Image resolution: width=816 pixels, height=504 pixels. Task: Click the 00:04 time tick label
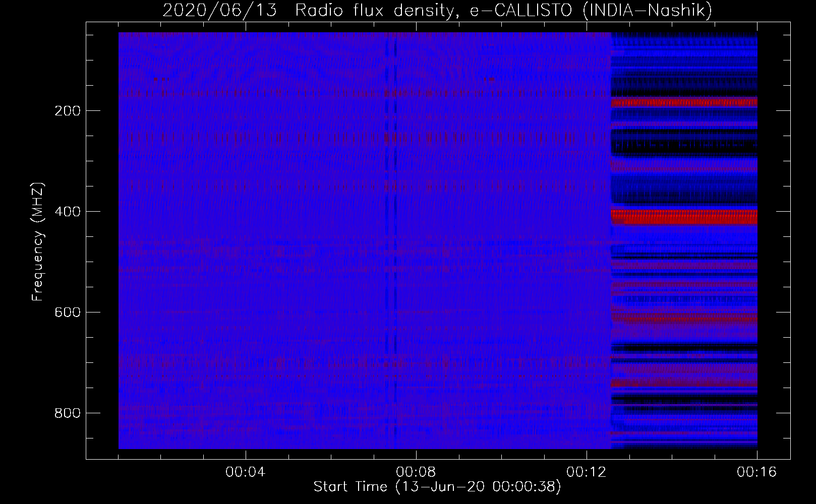pyautogui.click(x=245, y=472)
